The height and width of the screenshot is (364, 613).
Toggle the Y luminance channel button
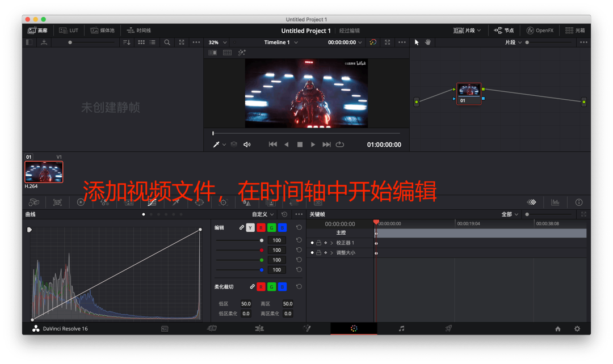(x=250, y=227)
